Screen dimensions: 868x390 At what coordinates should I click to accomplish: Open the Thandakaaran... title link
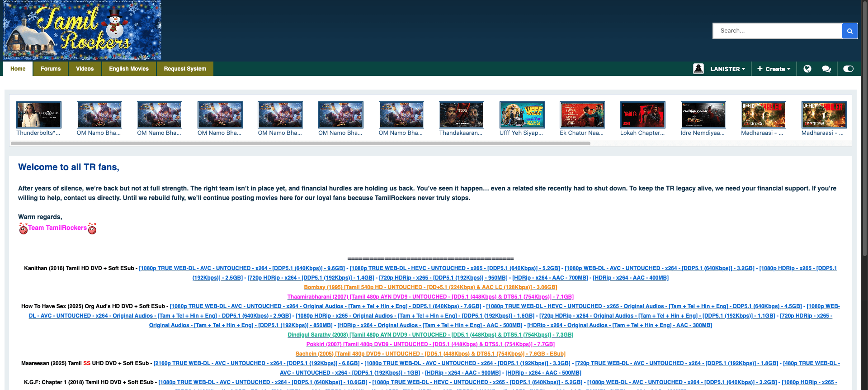(461, 133)
